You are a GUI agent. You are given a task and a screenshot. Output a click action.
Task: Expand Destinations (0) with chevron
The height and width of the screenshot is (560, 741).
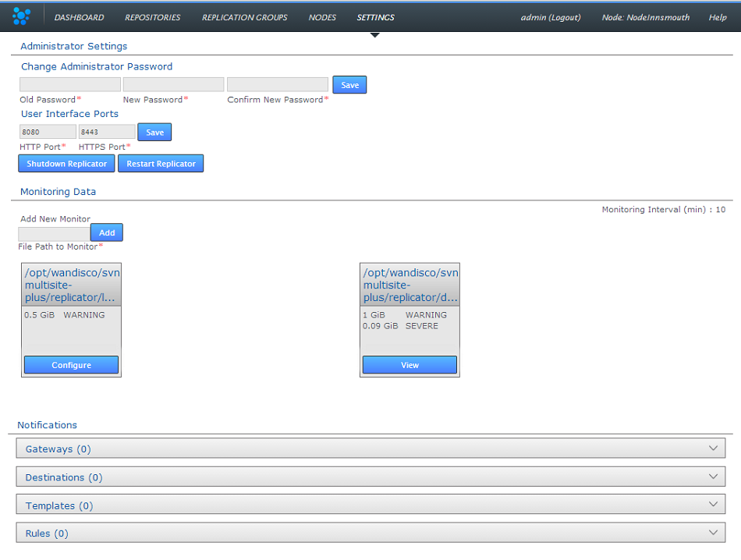(x=713, y=477)
